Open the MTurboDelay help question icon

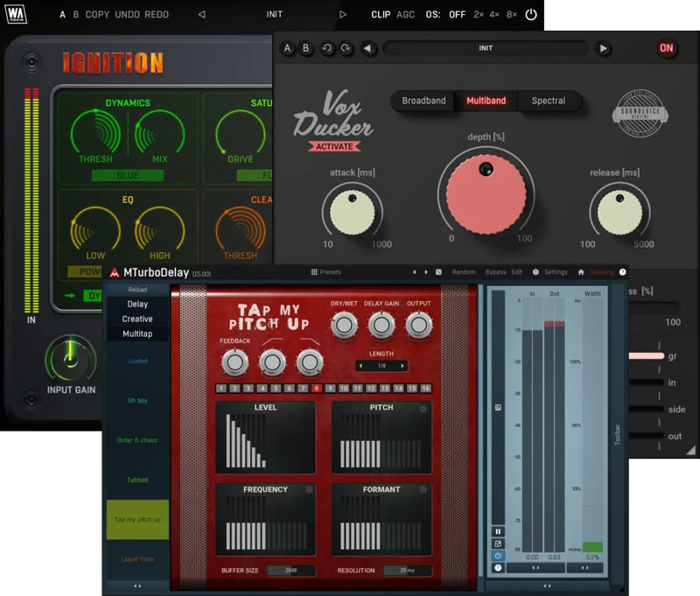[x=622, y=272]
